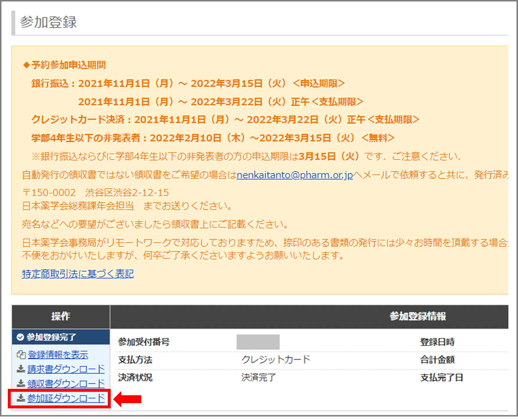Download the certificate via 参加証ダウンロード

pyautogui.click(x=66, y=398)
